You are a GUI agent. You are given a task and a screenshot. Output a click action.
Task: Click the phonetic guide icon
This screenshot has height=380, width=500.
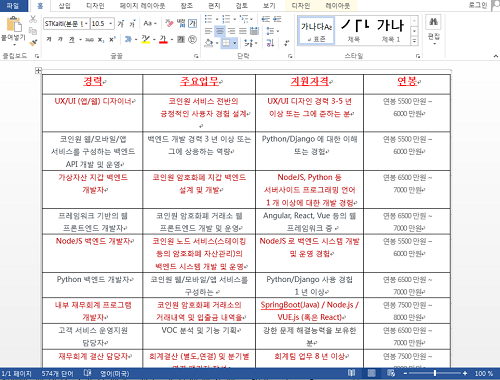click(181, 23)
